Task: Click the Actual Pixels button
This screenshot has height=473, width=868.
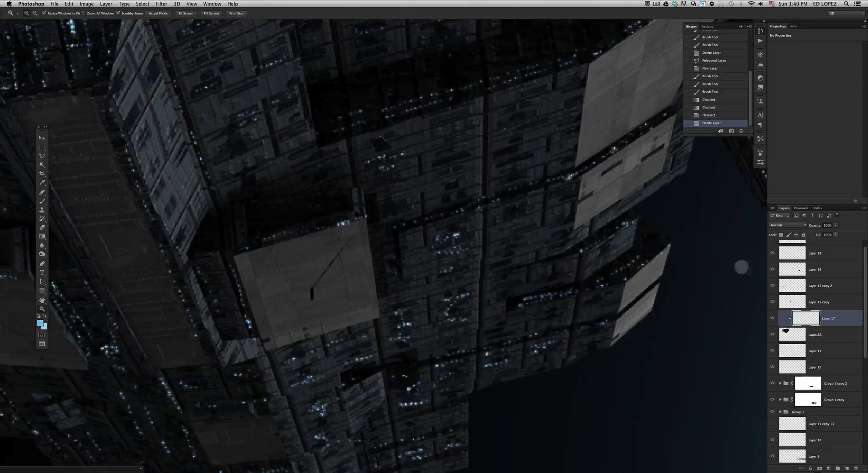Action: point(158,13)
